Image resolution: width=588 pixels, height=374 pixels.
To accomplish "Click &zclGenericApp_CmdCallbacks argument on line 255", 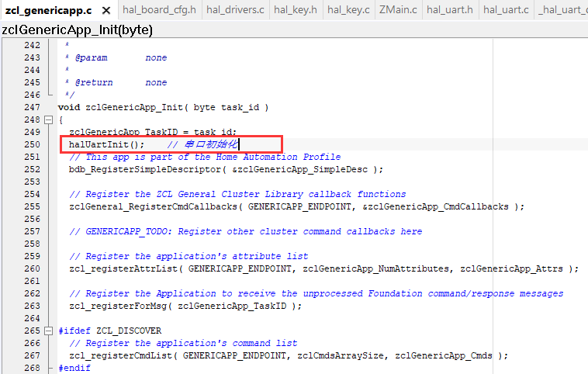I will 436,206.
